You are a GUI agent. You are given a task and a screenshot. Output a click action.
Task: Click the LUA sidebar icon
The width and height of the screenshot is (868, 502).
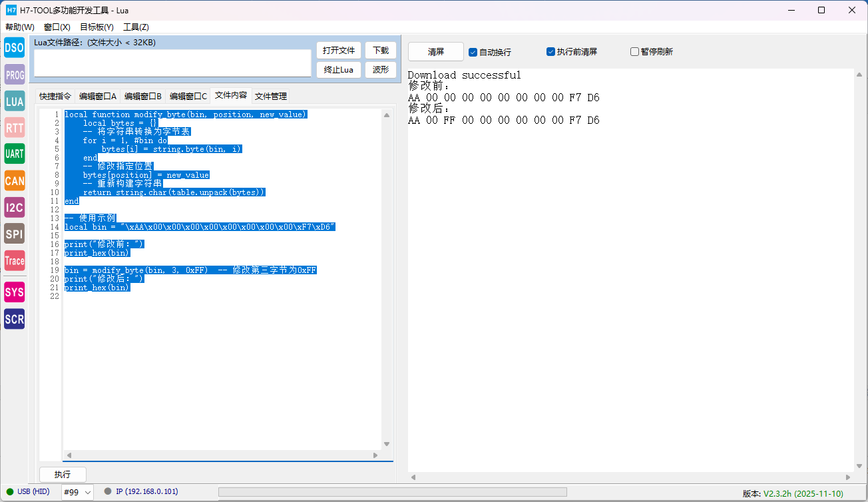tap(15, 101)
